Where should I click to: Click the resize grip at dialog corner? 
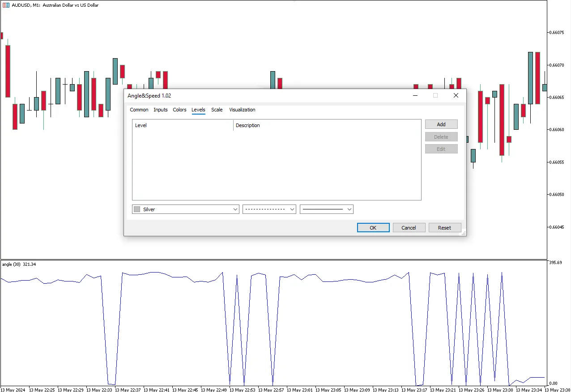464,233
